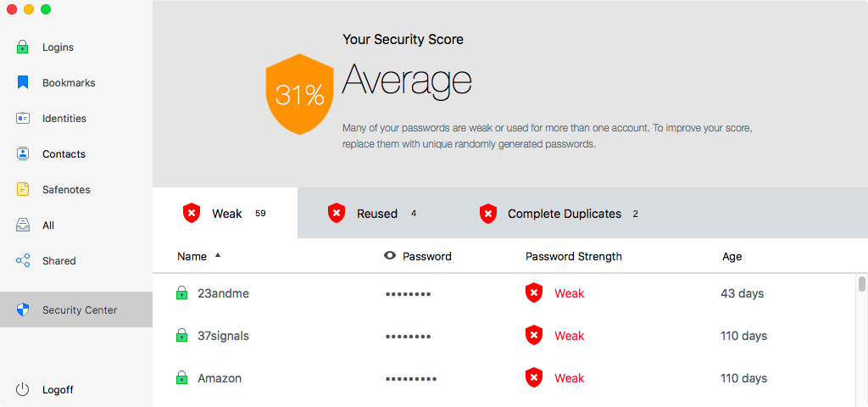Select the 37signals login row
The height and width of the screenshot is (407, 868).
(x=504, y=336)
